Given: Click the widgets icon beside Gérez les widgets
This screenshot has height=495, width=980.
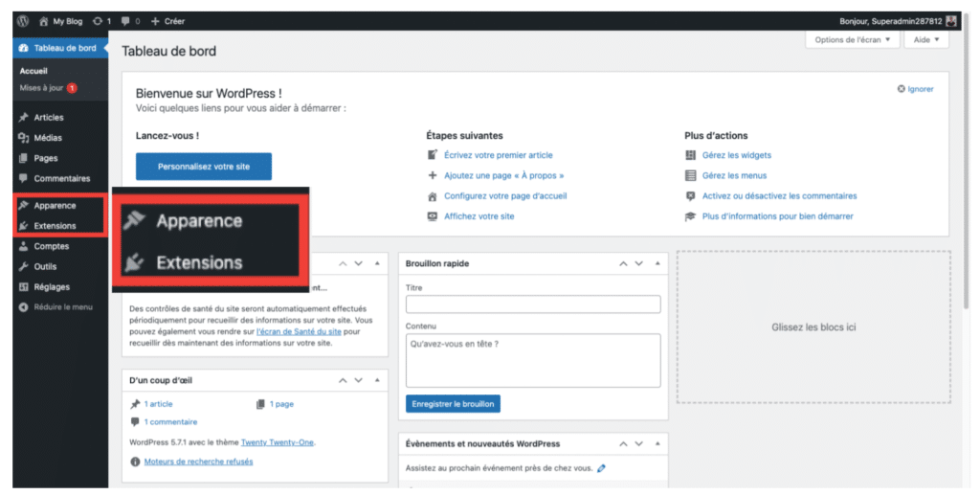Looking at the screenshot, I should click(x=690, y=155).
